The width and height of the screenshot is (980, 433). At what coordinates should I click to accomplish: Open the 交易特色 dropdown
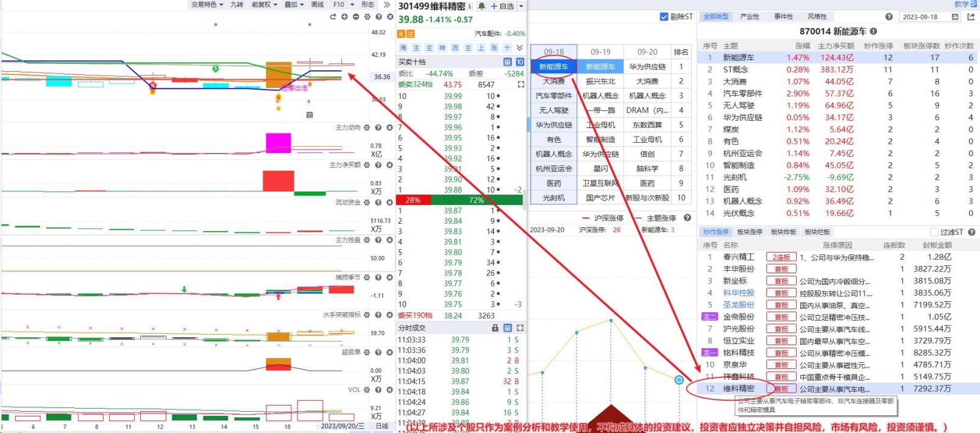(207, 4)
